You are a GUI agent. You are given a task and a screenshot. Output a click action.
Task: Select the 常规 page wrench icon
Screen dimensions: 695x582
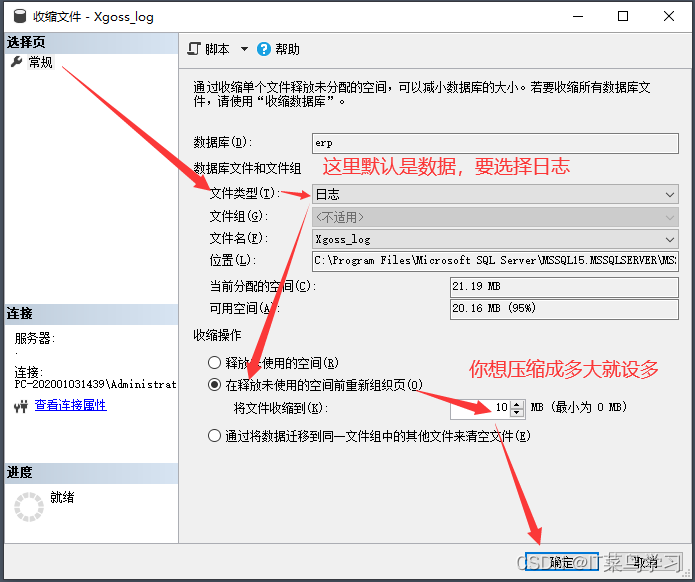(16, 62)
